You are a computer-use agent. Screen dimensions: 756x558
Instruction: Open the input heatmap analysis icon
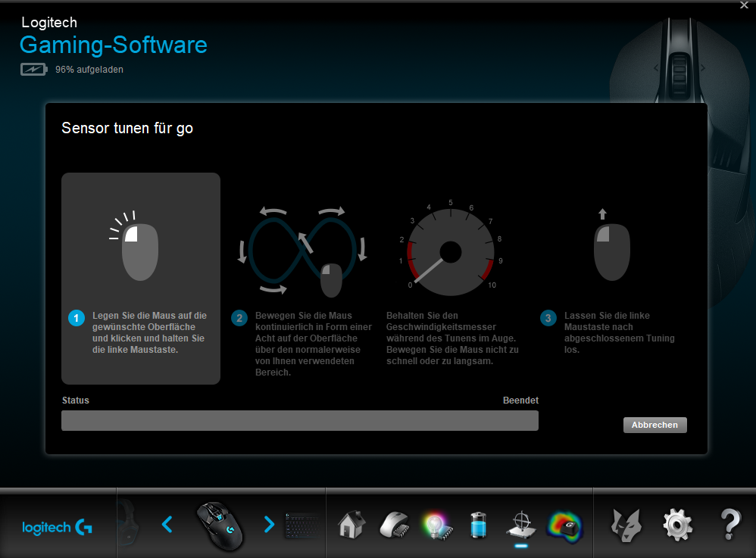tap(564, 527)
